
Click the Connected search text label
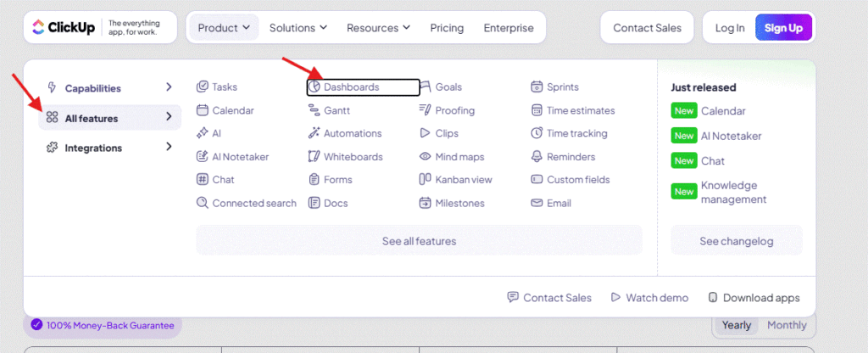pos(254,203)
